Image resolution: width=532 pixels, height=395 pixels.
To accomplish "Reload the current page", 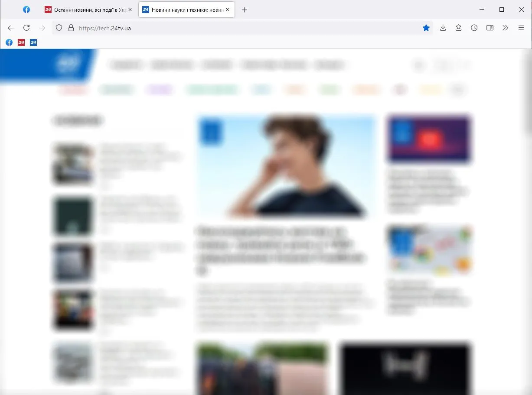I will coord(26,28).
